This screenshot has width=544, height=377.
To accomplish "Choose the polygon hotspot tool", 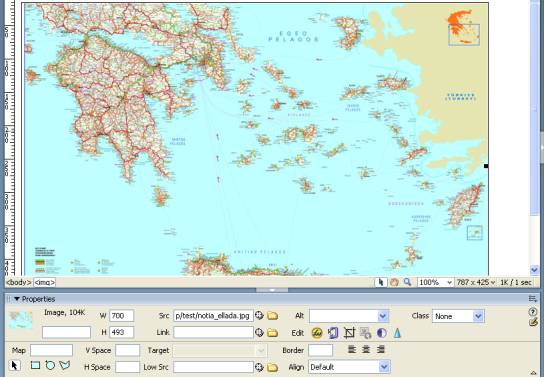I will point(65,365).
